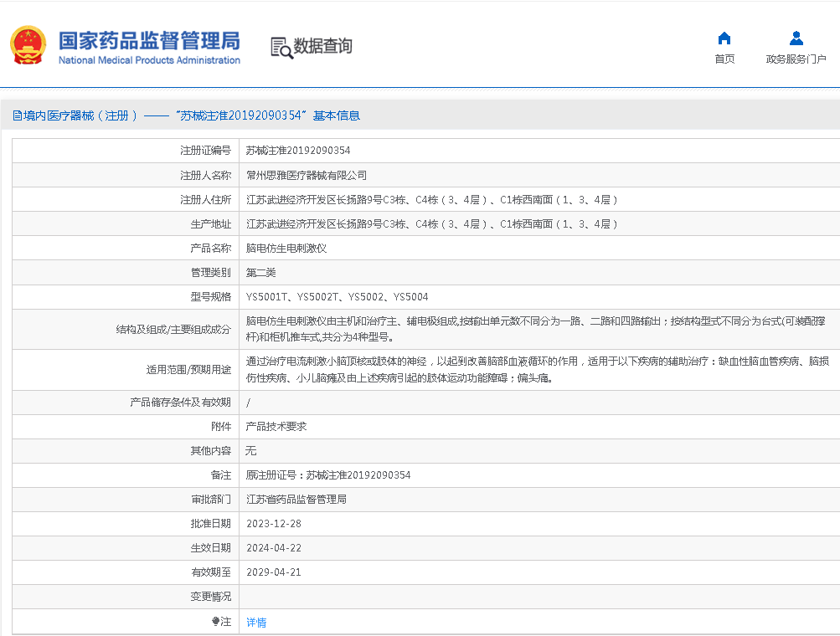Image resolution: width=840 pixels, height=636 pixels.
Task: Open 国家药品监督管理局 site title
Action: pyautogui.click(x=149, y=41)
